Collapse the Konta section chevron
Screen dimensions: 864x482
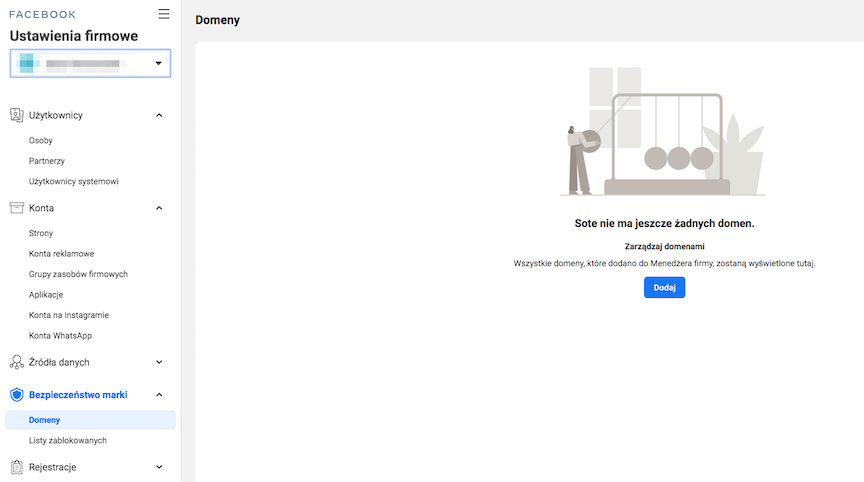(159, 208)
